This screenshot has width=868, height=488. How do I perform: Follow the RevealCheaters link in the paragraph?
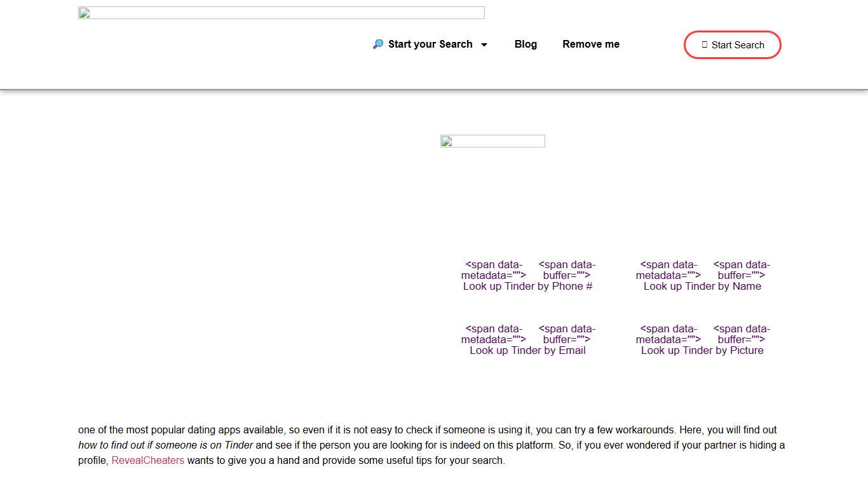(x=147, y=461)
